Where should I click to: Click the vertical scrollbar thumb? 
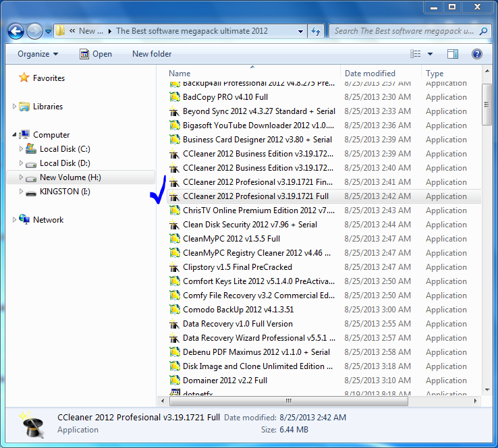click(487, 105)
